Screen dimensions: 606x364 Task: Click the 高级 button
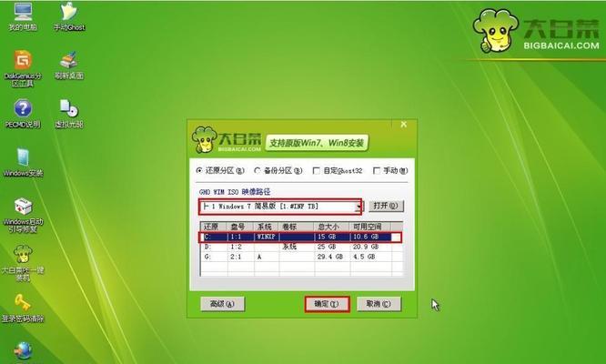tap(222, 304)
